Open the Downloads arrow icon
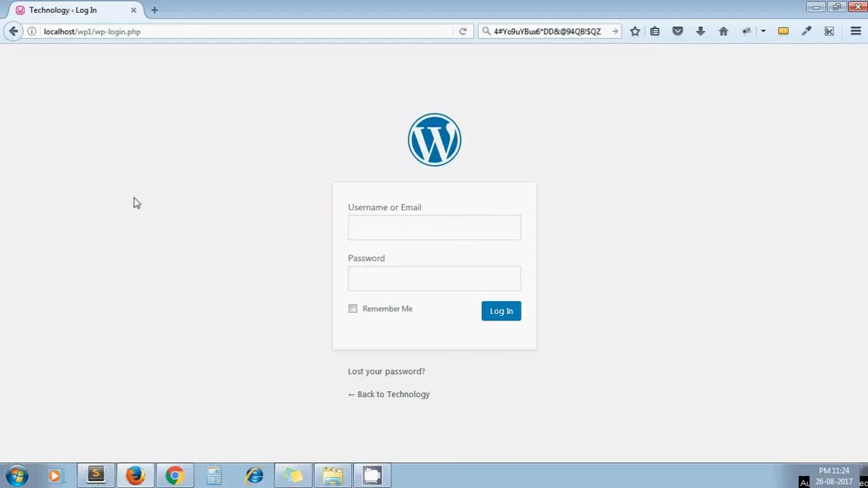 (701, 31)
